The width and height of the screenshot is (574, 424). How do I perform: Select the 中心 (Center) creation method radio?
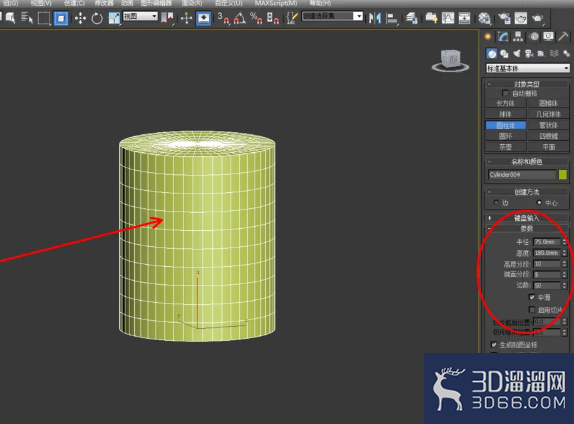[539, 202]
